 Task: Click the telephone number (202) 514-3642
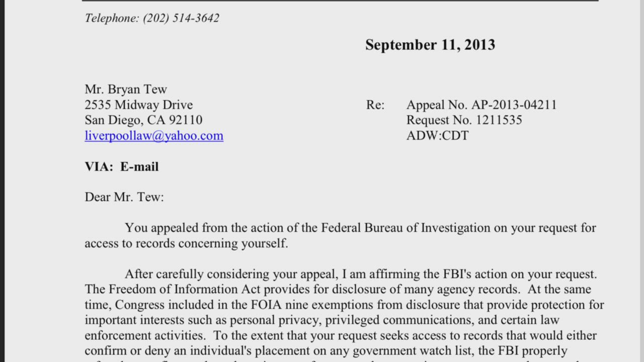[x=181, y=18]
